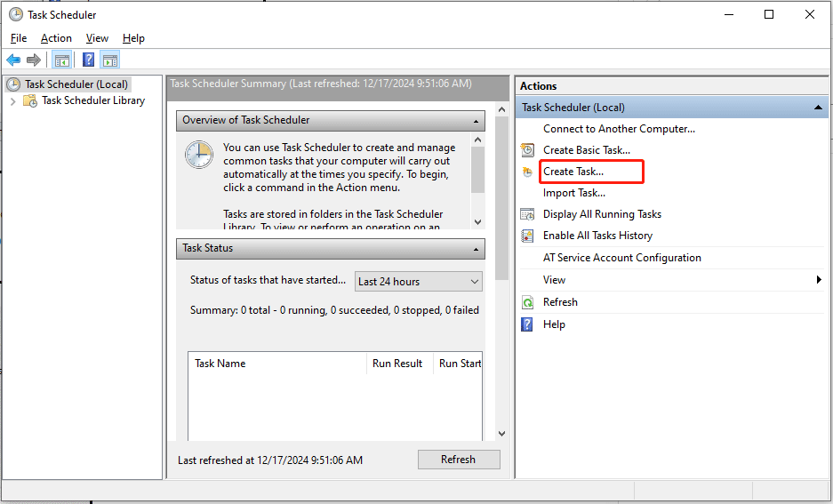The width and height of the screenshot is (833, 504).
Task: Click the summary pane scroll-down arrow
Action: tap(502, 434)
